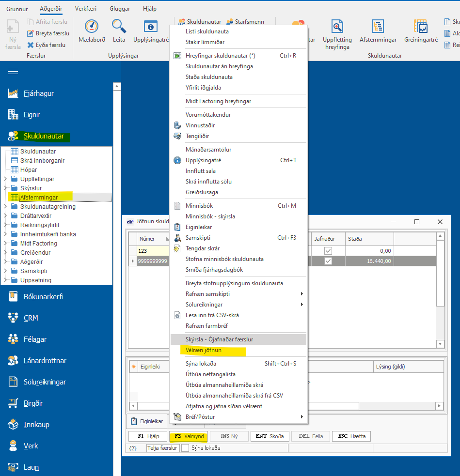
Task: Click the ESC Hætta button
Action: click(x=351, y=436)
